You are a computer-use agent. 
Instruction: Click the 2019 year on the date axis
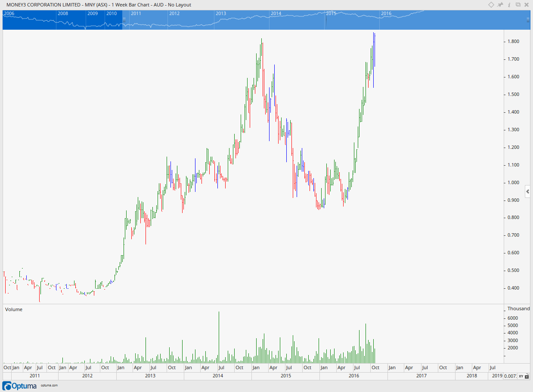pos(497,376)
